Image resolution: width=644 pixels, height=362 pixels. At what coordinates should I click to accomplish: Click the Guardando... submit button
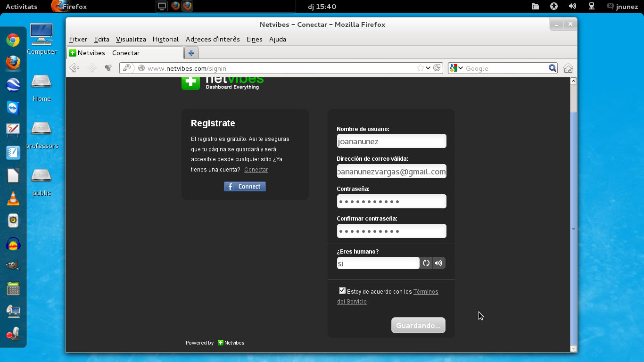pos(418,325)
